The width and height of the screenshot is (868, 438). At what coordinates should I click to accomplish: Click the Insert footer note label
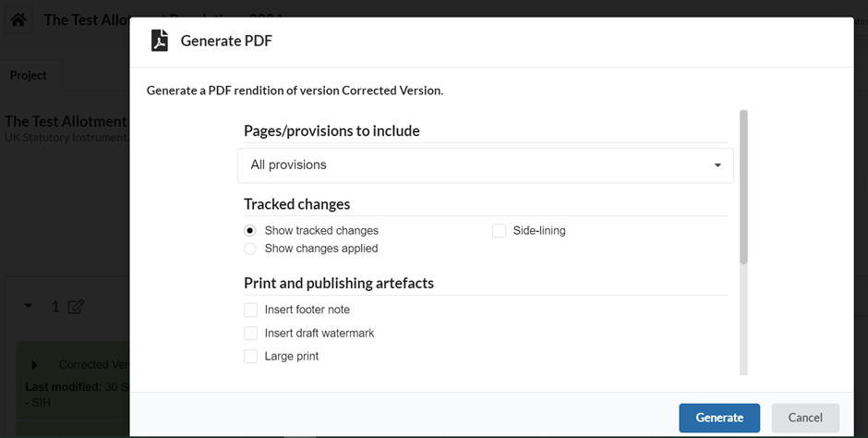coord(307,310)
